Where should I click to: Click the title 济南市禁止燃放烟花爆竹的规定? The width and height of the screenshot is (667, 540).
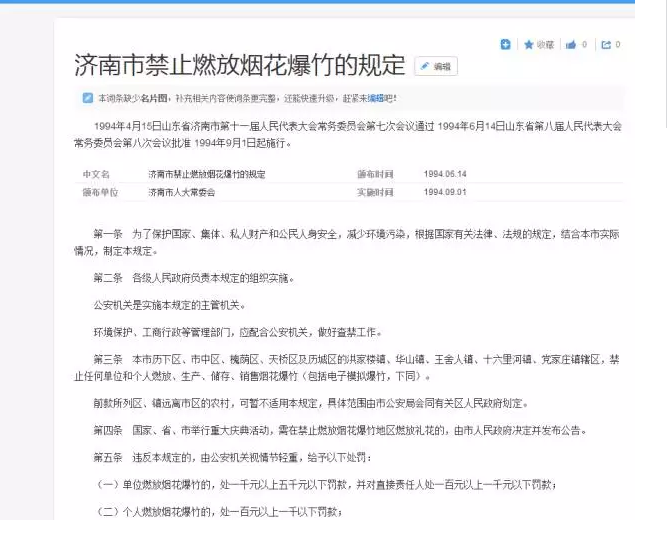tap(239, 66)
